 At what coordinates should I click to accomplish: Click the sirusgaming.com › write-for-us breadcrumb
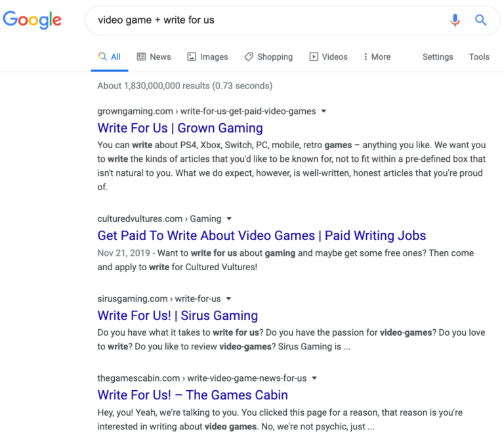(x=159, y=298)
